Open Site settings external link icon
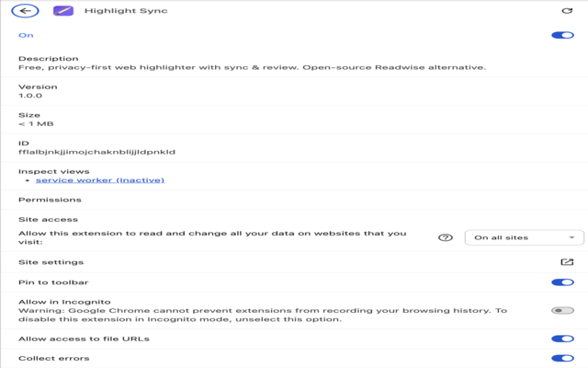Screen dimensions: 588x368 567,261
